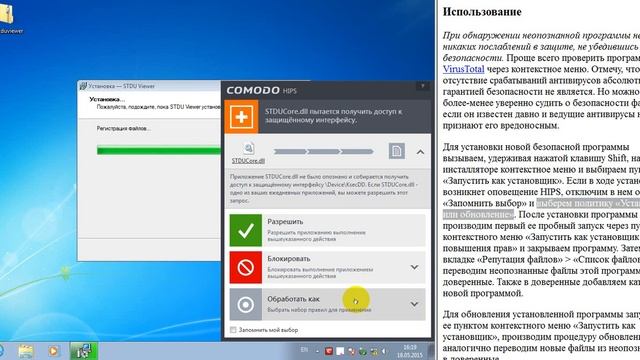This screenshot has height=360, width=640.
Task: Click the green checkmark Allow icon
Action: [x=246, y=230]
